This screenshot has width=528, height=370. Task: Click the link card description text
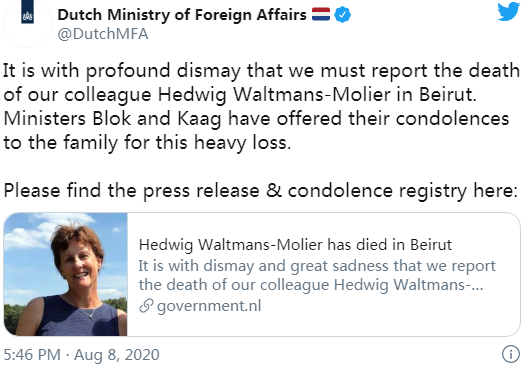(317, 275)
